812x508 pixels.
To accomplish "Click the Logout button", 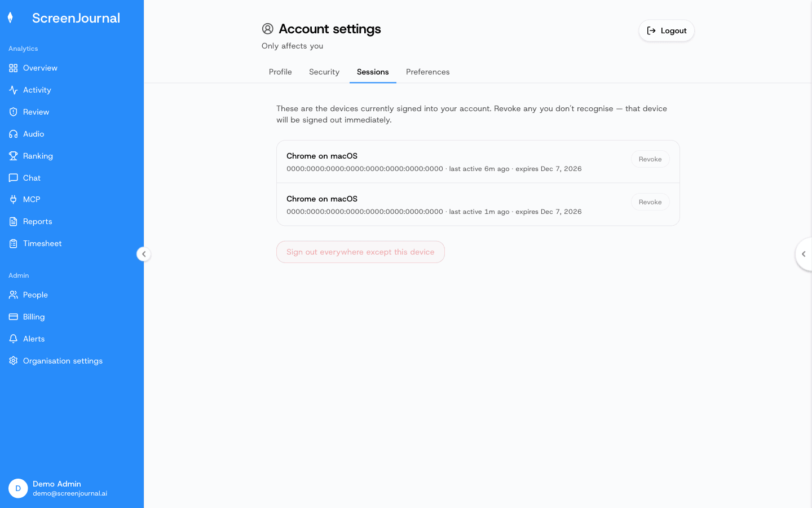I will point(667,30).
